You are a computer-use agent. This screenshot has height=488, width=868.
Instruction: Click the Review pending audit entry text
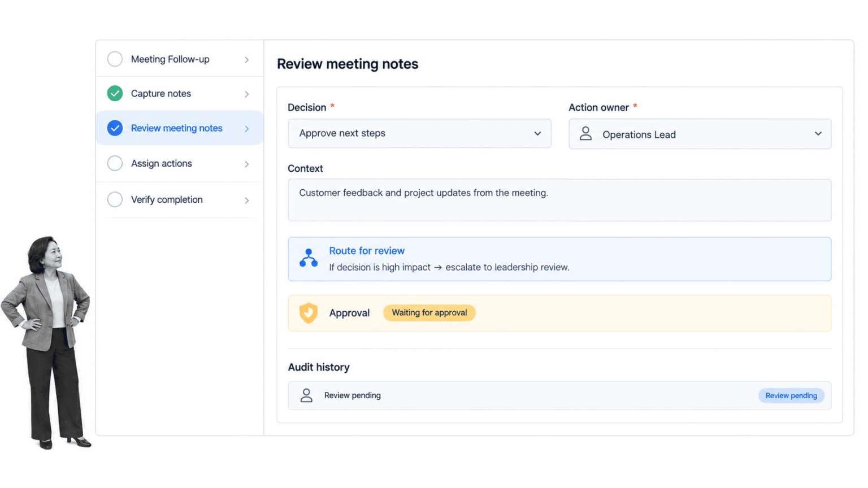(x=353, y=395)
